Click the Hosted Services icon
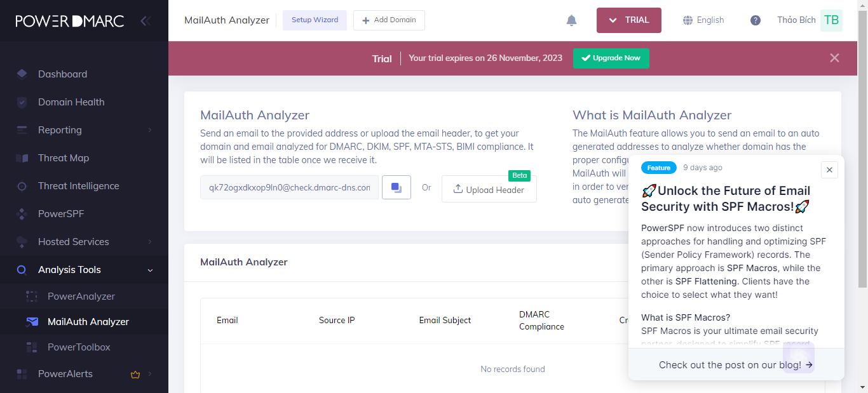This screenshot has width=868, height=393. 22,242
